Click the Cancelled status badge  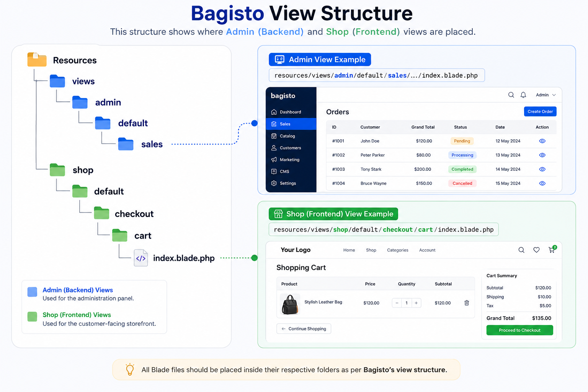pos(462,183)
